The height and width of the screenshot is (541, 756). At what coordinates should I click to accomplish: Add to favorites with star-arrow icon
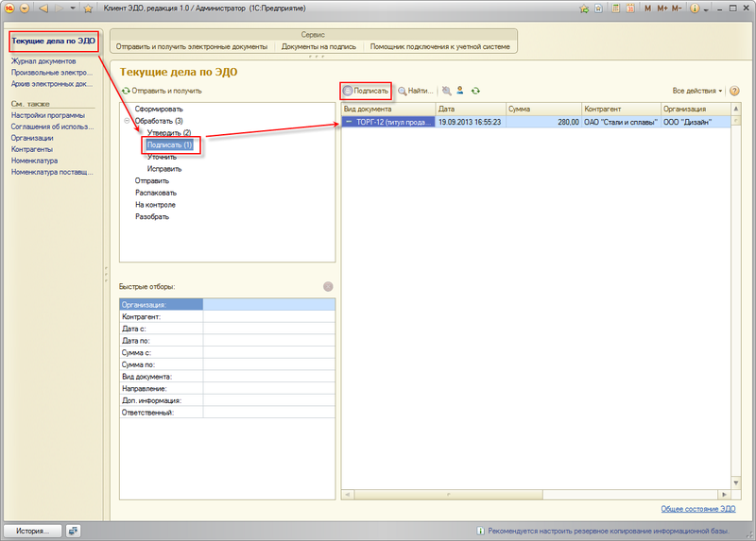pyautogui.click(x=584, y=8)
